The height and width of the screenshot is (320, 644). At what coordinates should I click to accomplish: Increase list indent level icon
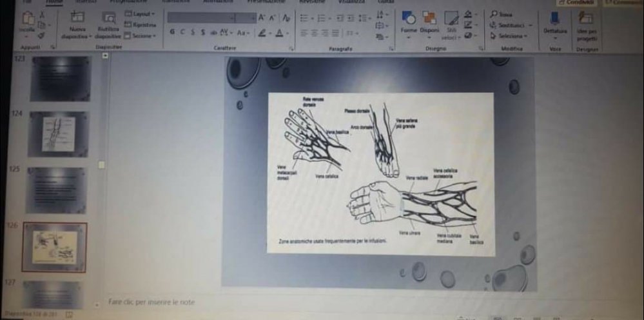coord(351,19)
